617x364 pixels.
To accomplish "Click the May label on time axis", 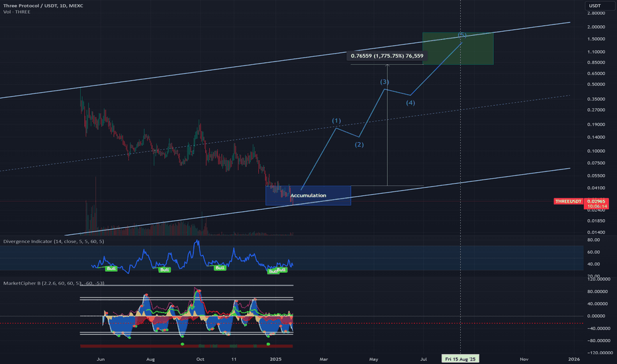I will click(x=373, y=359).
